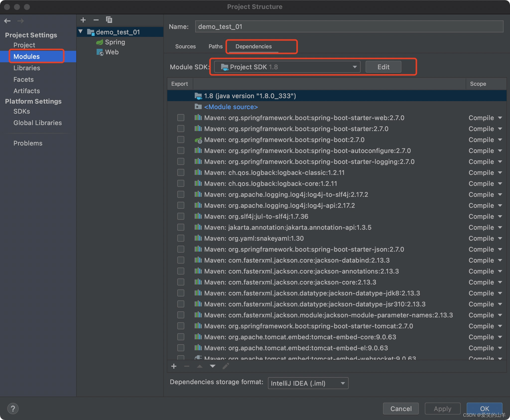
Task: Click the Edit SDK button
Action: point(383,67)
